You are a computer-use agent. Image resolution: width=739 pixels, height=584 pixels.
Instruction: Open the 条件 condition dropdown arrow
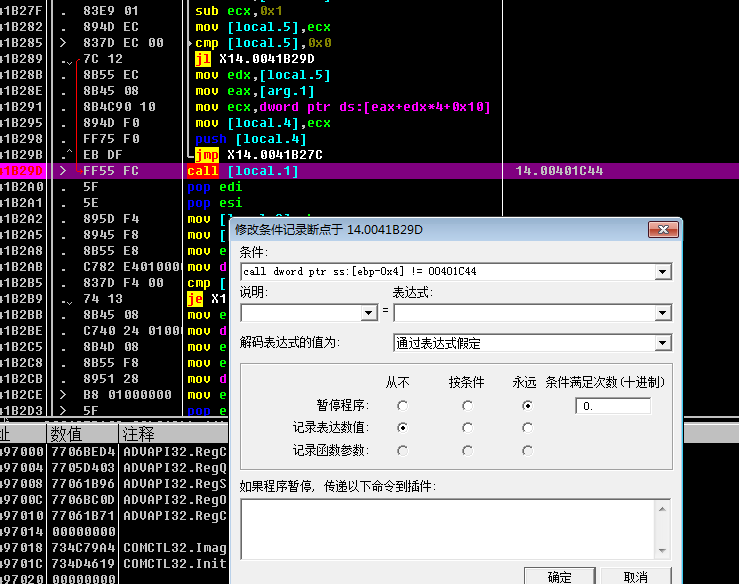663,271
